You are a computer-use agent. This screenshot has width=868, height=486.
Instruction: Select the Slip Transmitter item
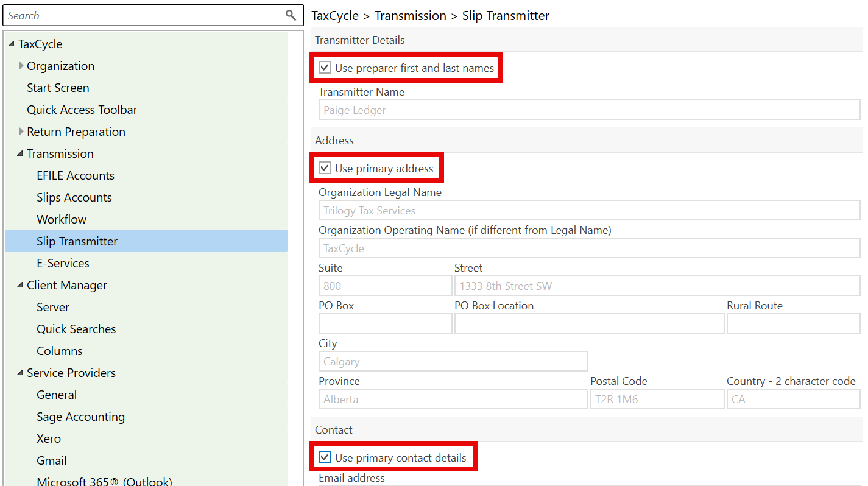click(x=146, y=241)
